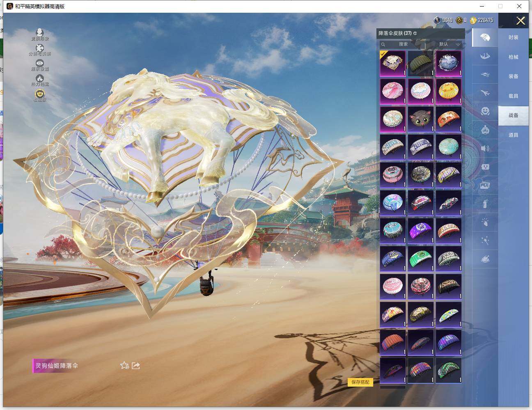Select the orange dragon-pattern parachute skin
532x410 pixels.
(449, 119)
